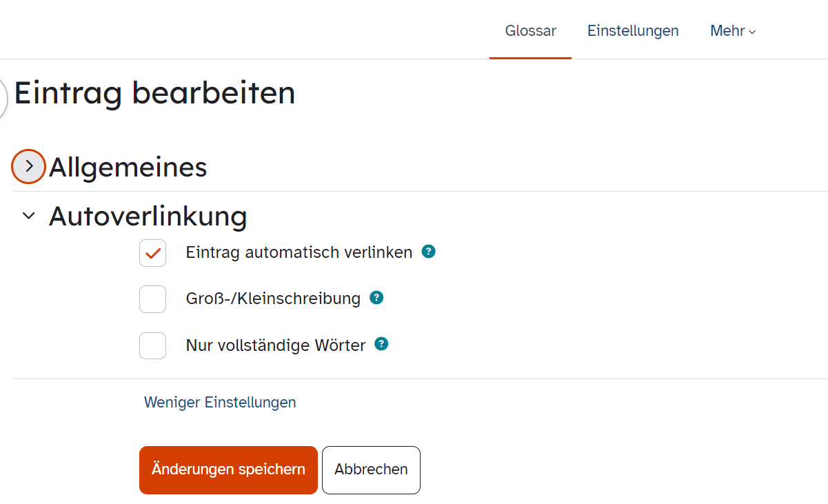
Task: Tick the Nur vollständige Wörter checkbox
Action: click(152, 345)
